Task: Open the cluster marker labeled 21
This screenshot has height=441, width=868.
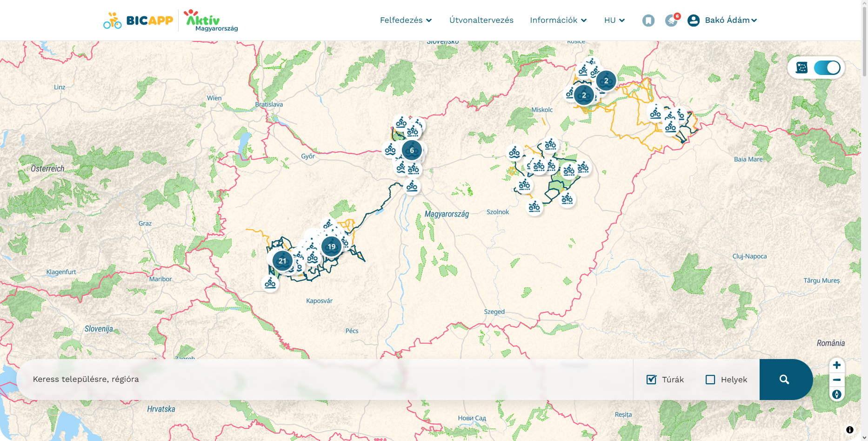Action: (282, 261)
